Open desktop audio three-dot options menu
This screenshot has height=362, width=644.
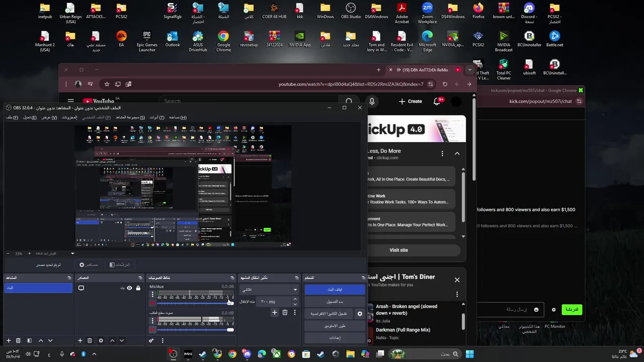pos(152,321)
